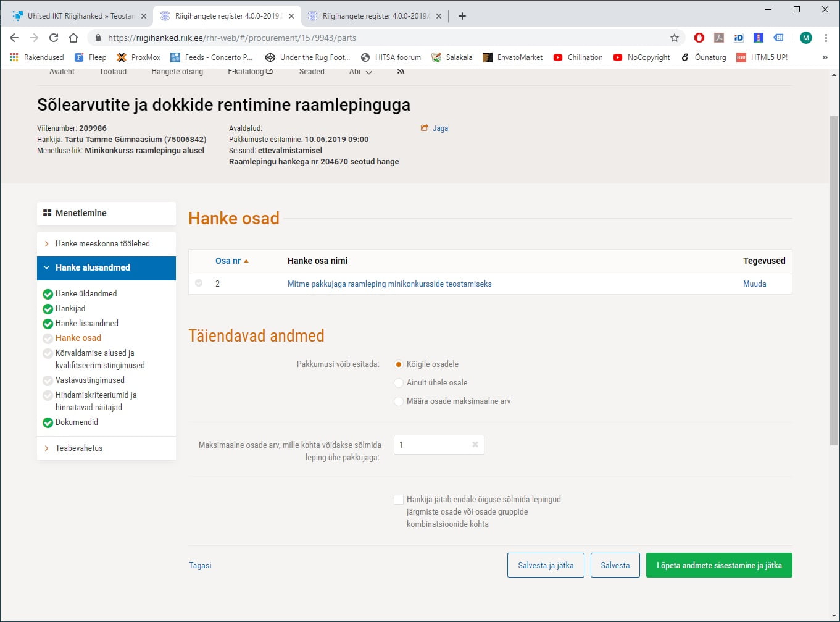Open the Feeds - Concerto bookmark
This screenshot has width=840, height=622.
click(212, 57)
